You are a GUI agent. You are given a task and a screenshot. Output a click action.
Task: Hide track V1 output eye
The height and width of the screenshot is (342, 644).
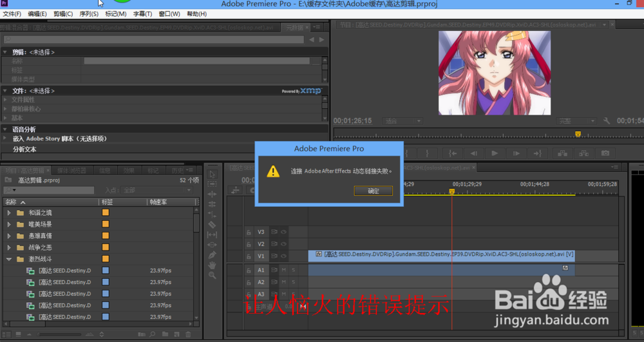pos(283,256)
